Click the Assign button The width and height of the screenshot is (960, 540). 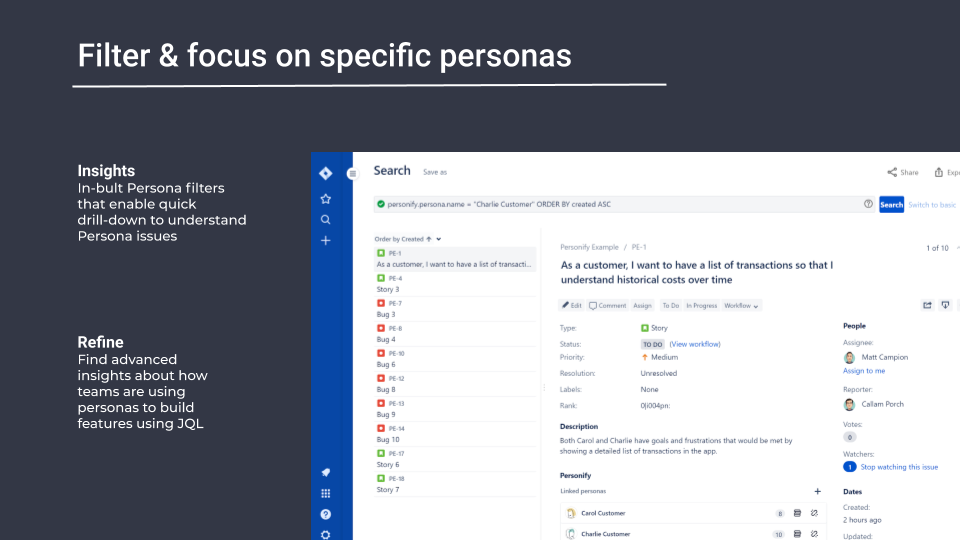click(x=642, y=306)
